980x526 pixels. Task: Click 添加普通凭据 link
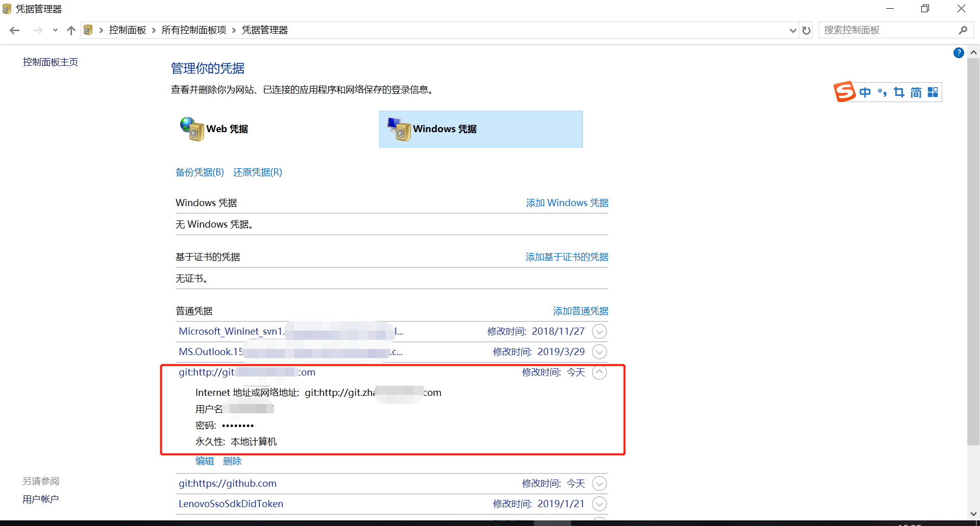pos(580,311)
